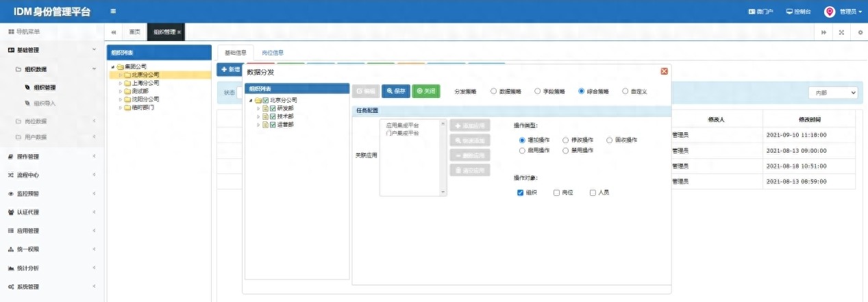
Task: Click the fullscreen expand icon
Action: [x=841, y=32]
